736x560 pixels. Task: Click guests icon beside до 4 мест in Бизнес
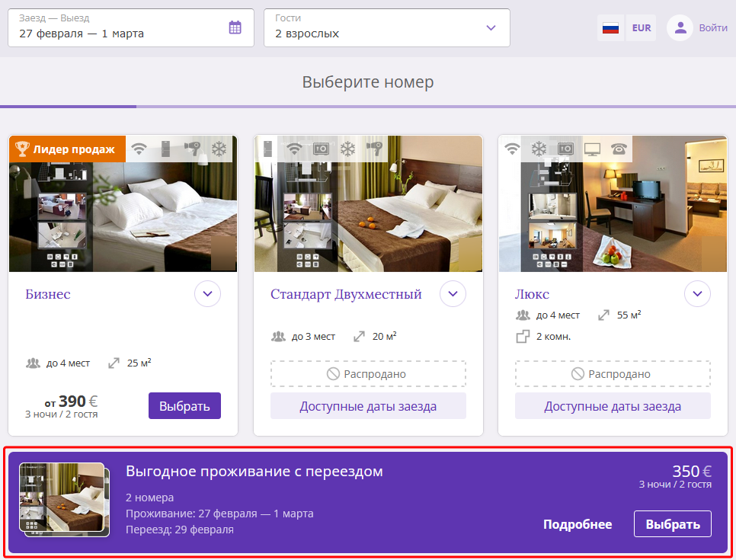pos(33,363)
